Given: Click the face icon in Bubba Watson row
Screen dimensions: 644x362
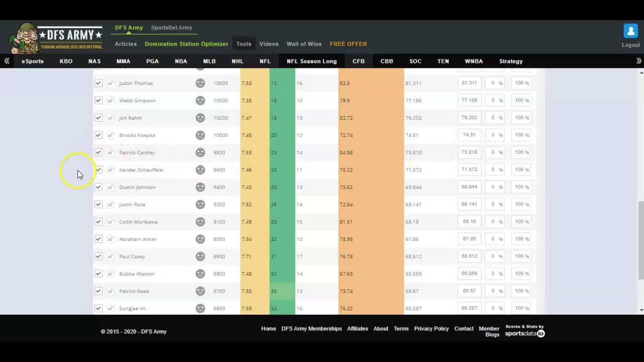Looking at the screenshot, I should pyautogui.click(x=200, y=274).
